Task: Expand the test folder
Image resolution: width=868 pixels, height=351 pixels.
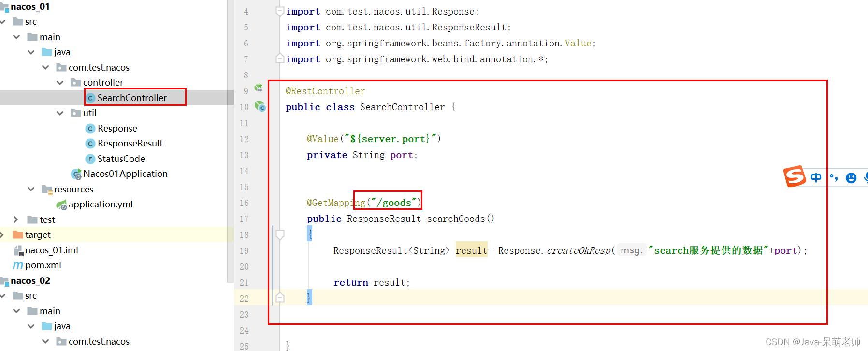Action: (16, 219)
